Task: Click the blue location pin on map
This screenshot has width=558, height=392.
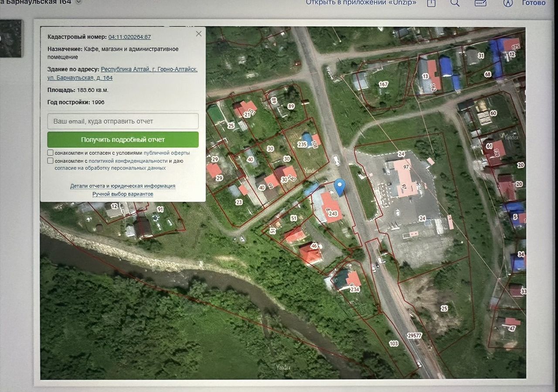Action: pos(340,187)
